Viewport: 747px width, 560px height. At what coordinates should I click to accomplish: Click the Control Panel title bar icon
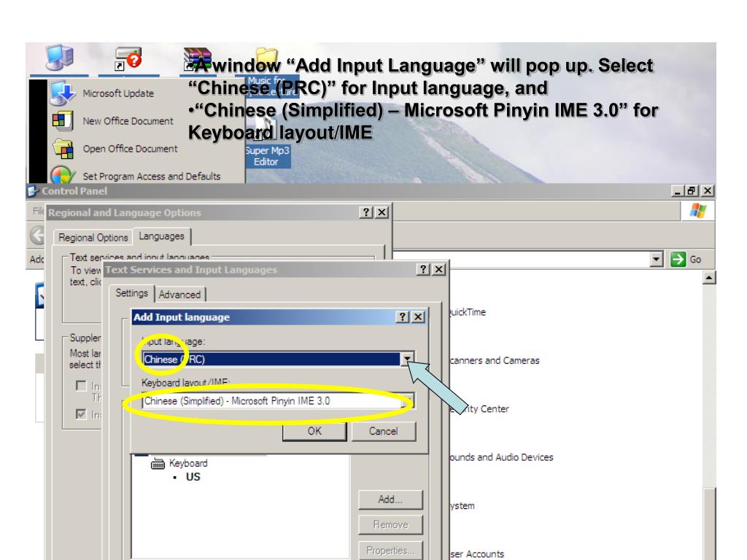click(33, 192)
